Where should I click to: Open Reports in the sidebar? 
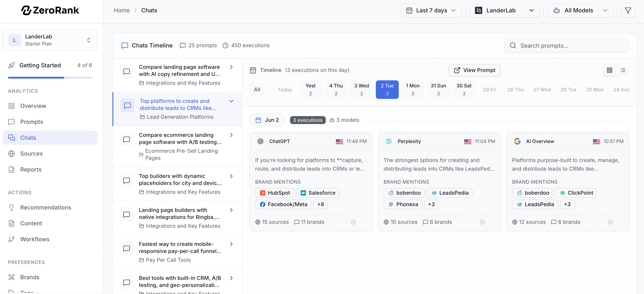coord(50,169)
